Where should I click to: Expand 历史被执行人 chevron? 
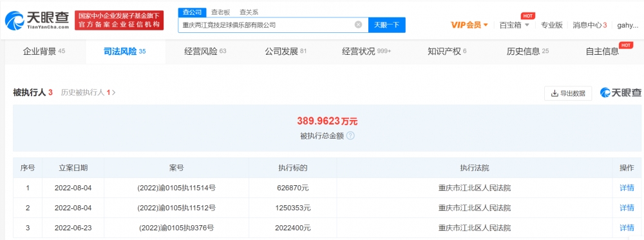[114, 93]
